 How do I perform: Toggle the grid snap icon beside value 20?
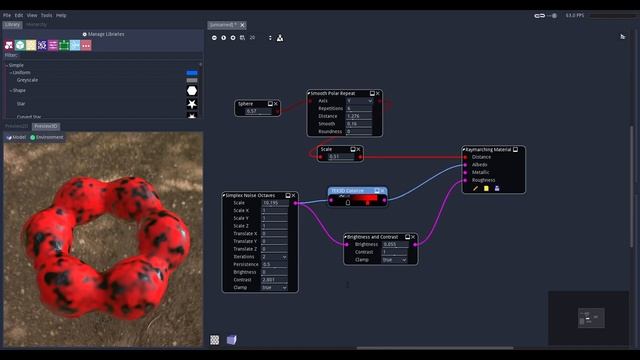tap(242, 38)
